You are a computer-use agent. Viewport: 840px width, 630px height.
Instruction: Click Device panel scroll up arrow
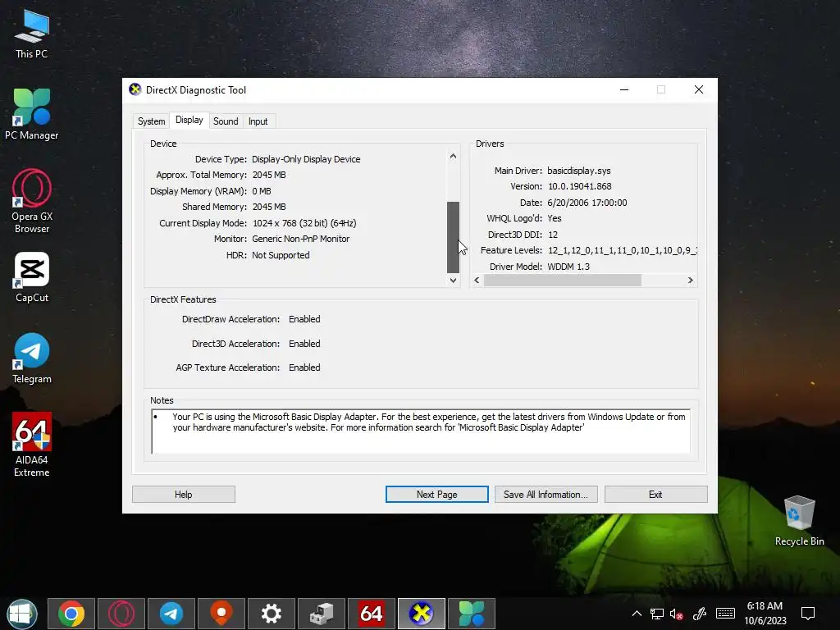click(453, 157)
